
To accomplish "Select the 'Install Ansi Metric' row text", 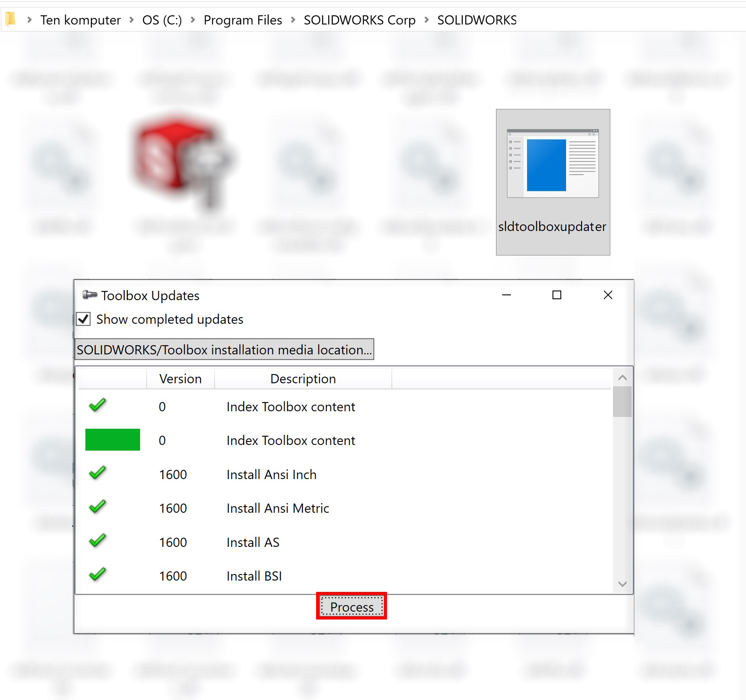I will click(278, 508).
